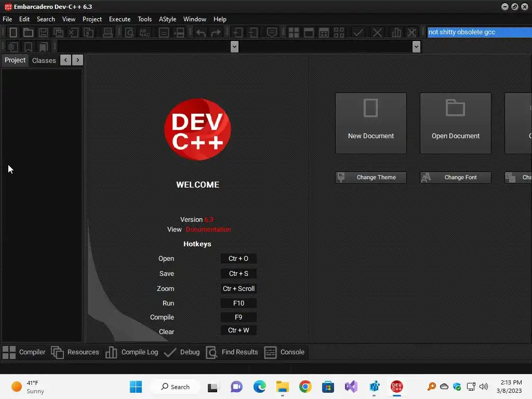Click the Find magnifier toolbar icon
This screenshot has height=399, width=532.
pyautogui.click(x=129, y=33)
